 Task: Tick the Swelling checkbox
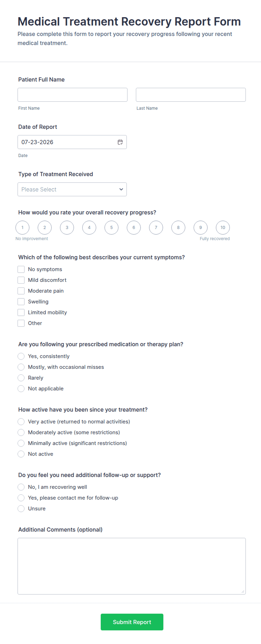[x=21, y=302]
